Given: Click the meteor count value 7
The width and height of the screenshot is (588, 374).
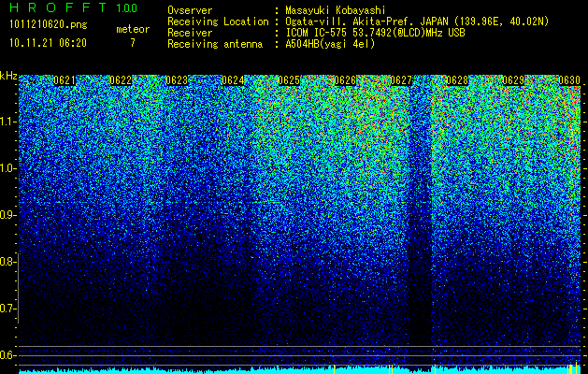Looking at the screenshot, I should (133, 43).
